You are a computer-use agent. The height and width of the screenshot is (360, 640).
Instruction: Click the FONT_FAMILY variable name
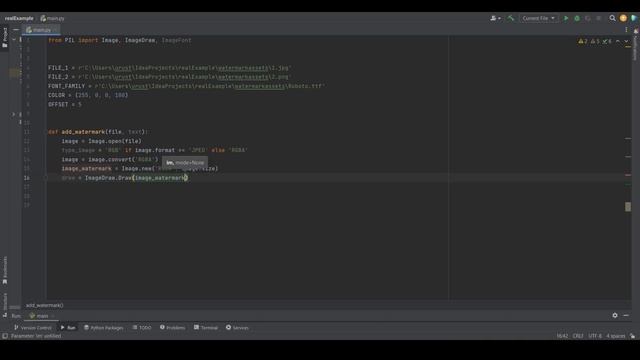67,86
